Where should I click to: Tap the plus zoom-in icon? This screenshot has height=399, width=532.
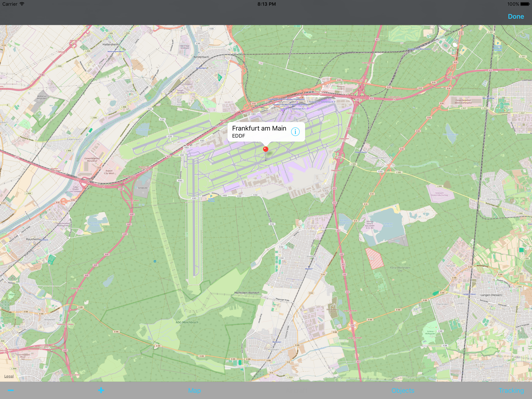click(101, 390)
